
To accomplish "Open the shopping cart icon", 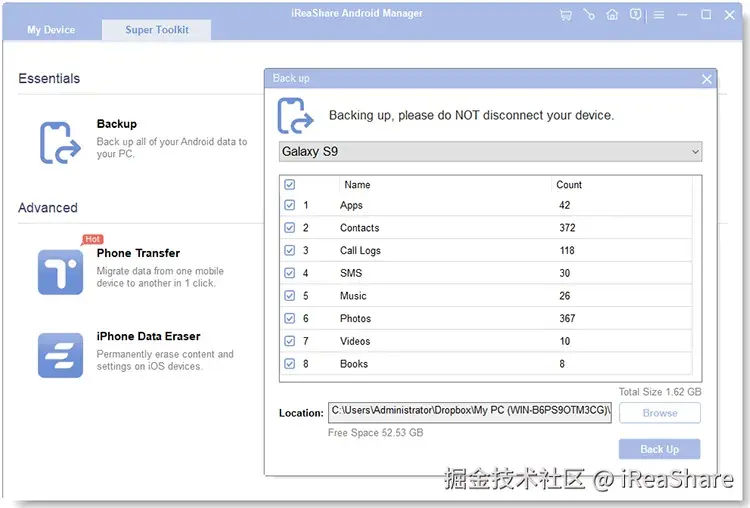I will tap(565, 15).
